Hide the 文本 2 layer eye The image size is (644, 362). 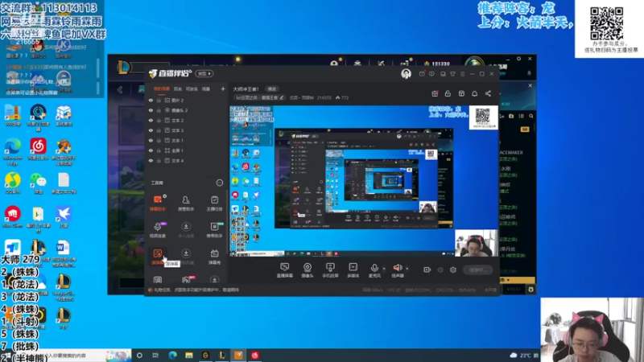[x=151, y=120]
